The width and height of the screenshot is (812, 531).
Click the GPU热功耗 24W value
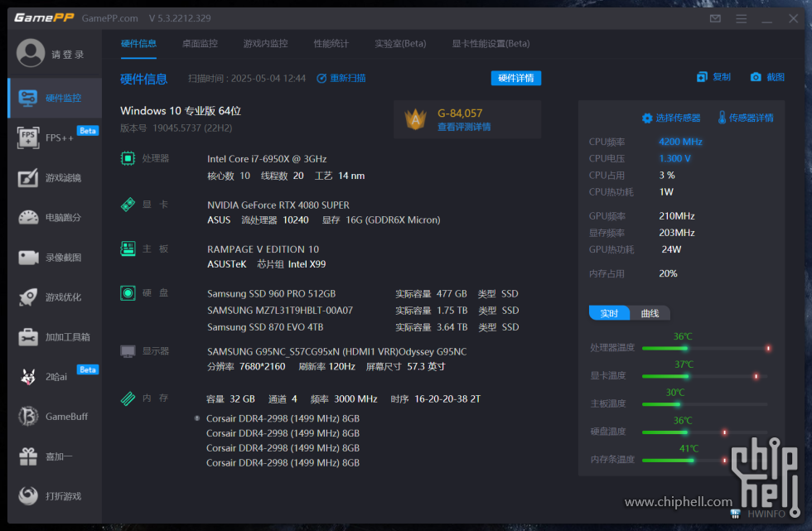671,249
